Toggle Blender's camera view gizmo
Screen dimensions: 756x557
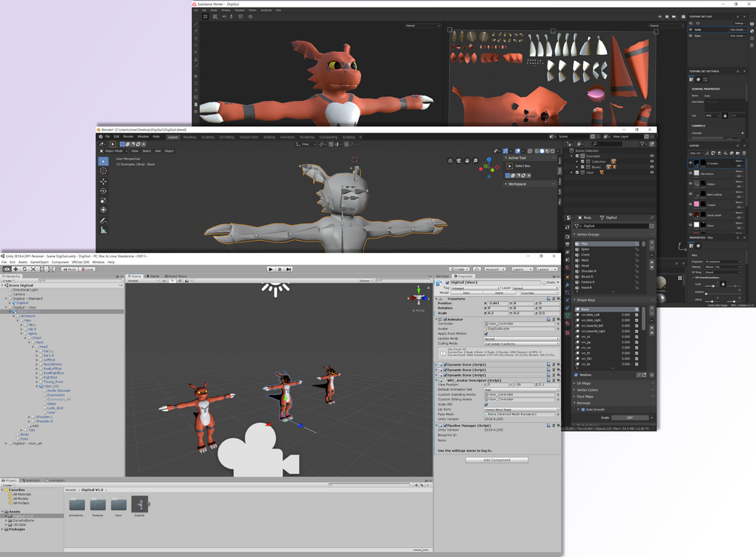click(x=459, y=160)
